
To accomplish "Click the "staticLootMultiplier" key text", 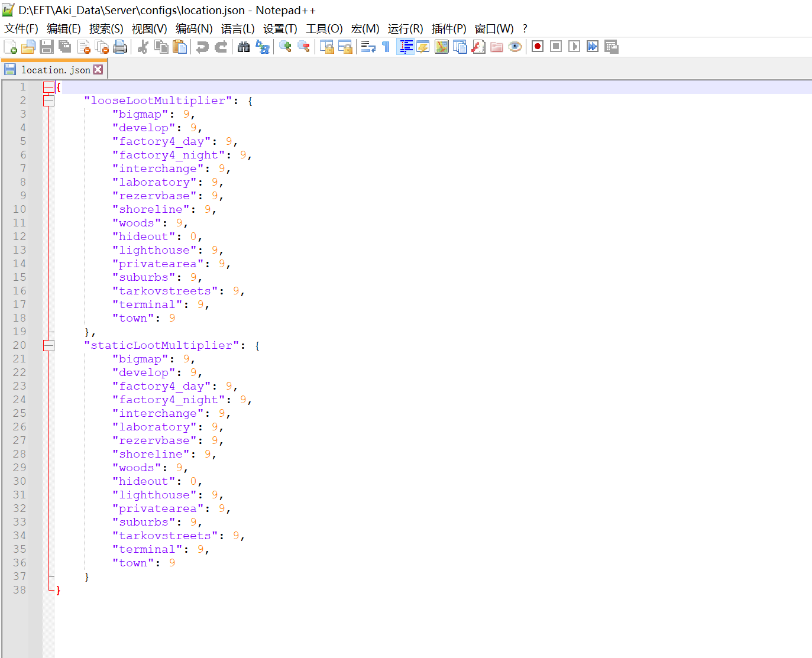I will 161,345.
